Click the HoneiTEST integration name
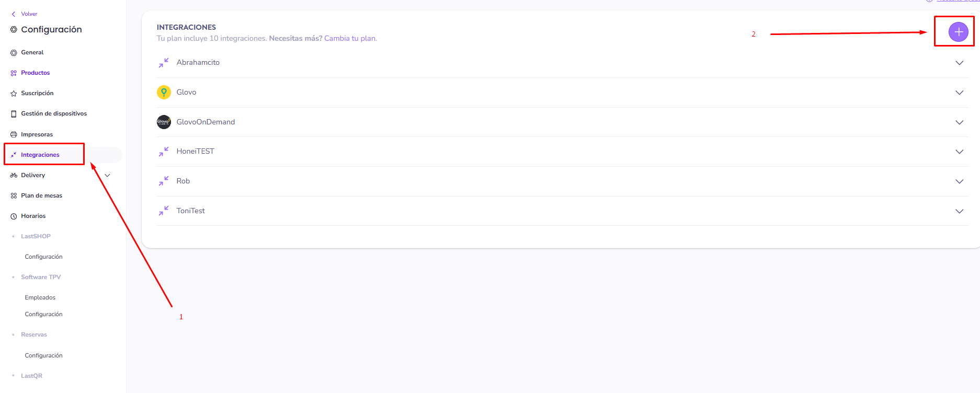 click(x=195, y=151)
